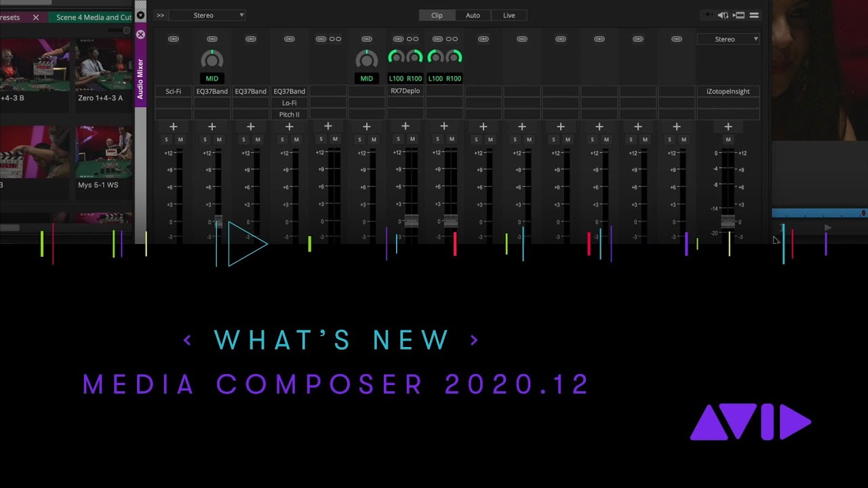Switch the mixer to Auto mode
Screen dimensions: 868x488
tap(473, 15)
